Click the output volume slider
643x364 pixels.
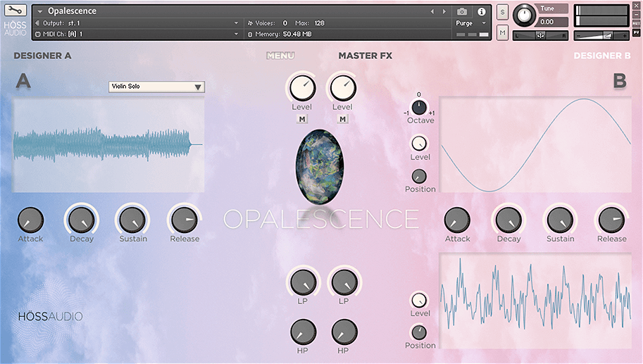pyautogui.click(x=601, y=36)
